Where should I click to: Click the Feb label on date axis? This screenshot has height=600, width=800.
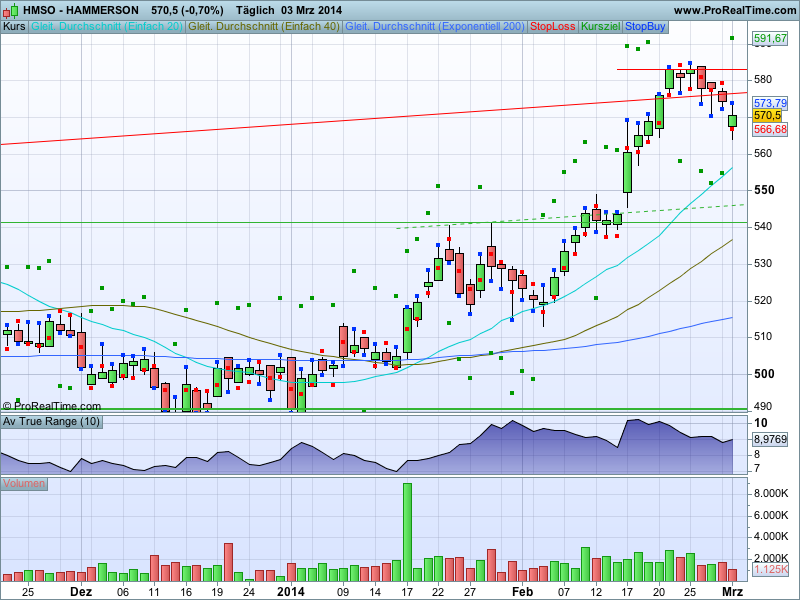(x=522, y=591)
